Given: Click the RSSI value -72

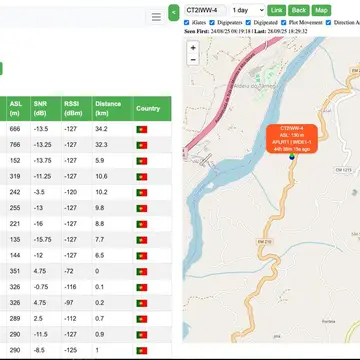Looking at the screenshot, I should [69, 271].
